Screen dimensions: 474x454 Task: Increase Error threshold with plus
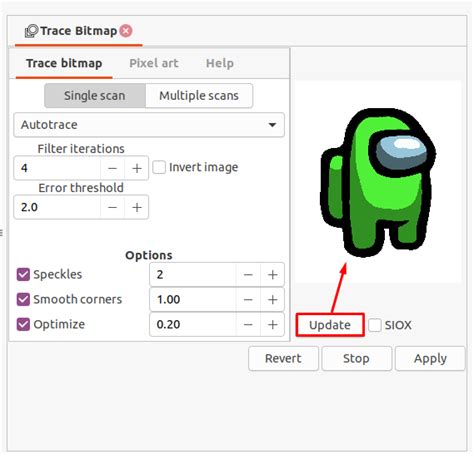(137, 207)
